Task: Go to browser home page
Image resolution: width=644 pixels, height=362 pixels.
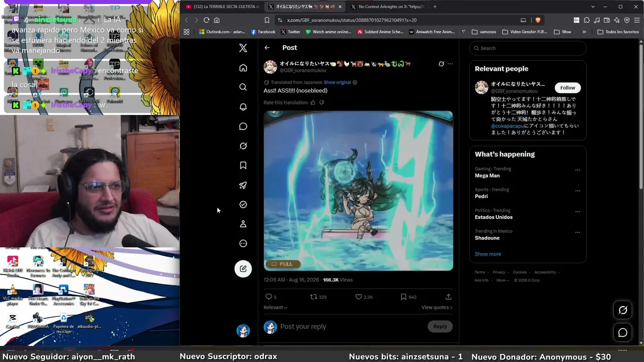Action: pyautogui.click(x=217, y=20)
